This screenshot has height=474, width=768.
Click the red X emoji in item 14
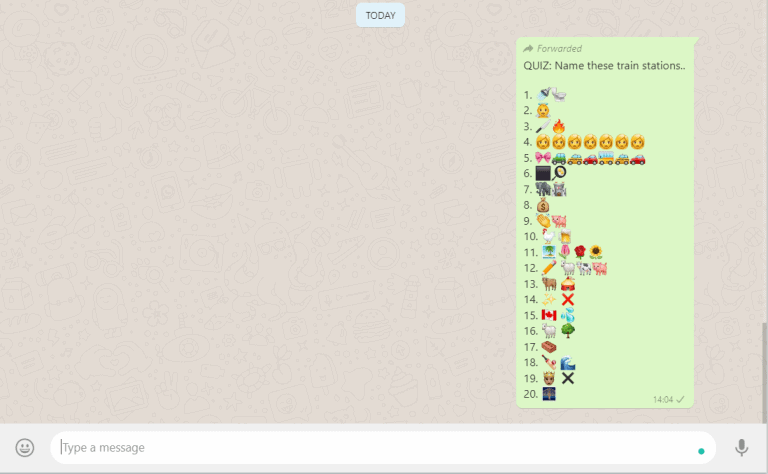pyautogui.click(x=567, y=299)
